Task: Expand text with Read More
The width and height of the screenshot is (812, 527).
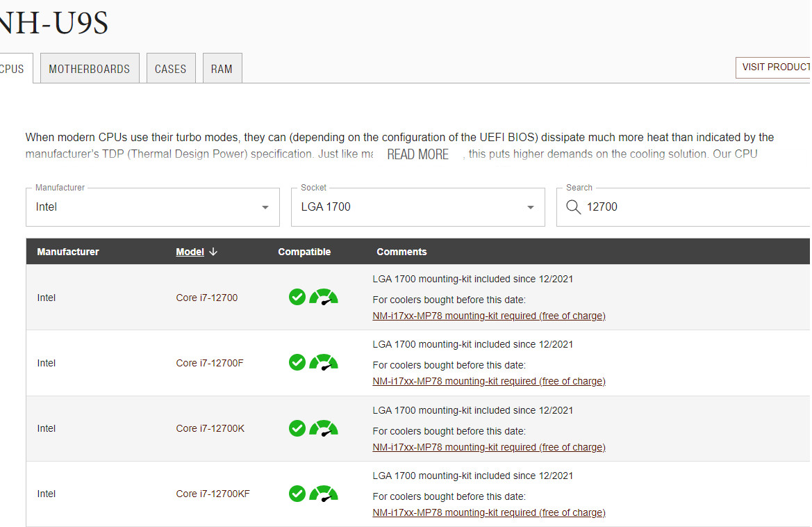Action: click(418, 154)
